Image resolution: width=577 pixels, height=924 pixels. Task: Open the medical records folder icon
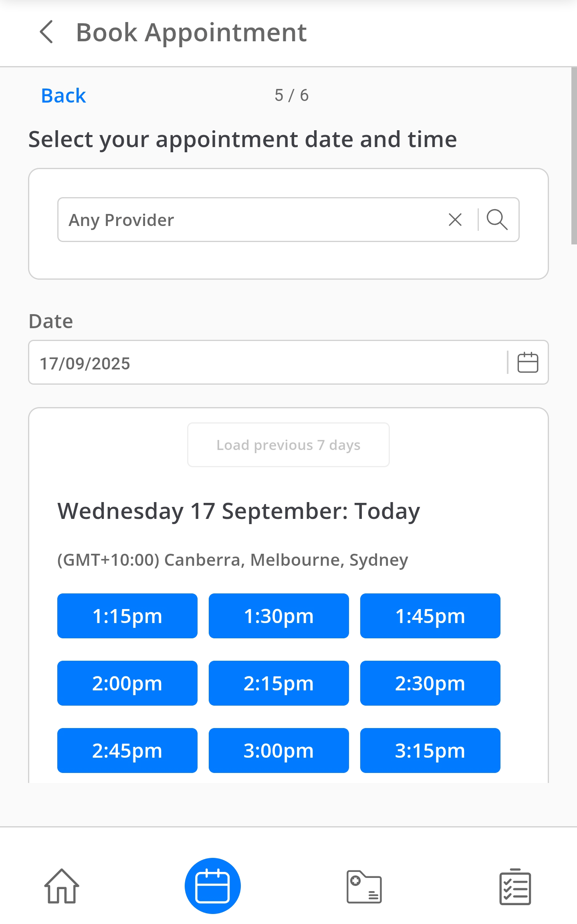click(364, 887)
